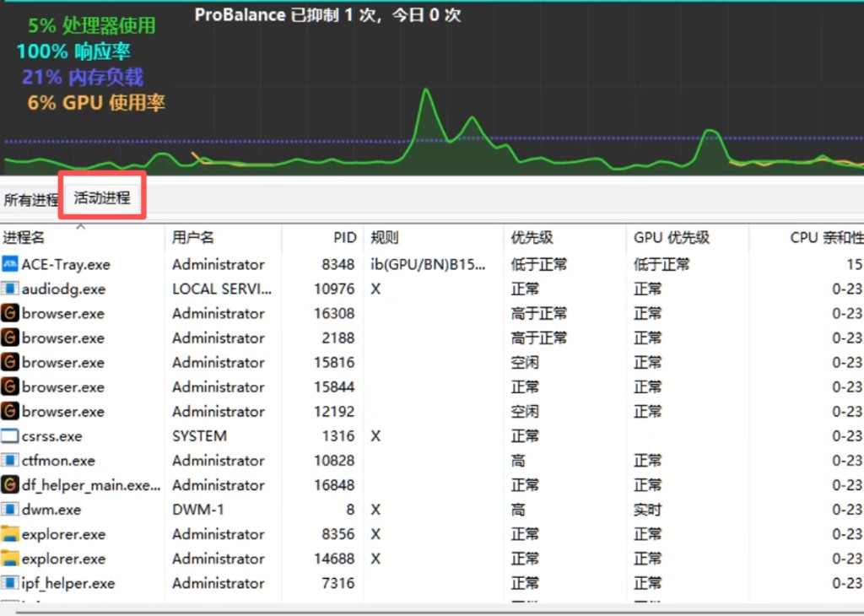Viewport: 864px width, 616px height.
Task: Switch to the 所有进程 tab
Action: pyautogui.click(x=30, y=199)
